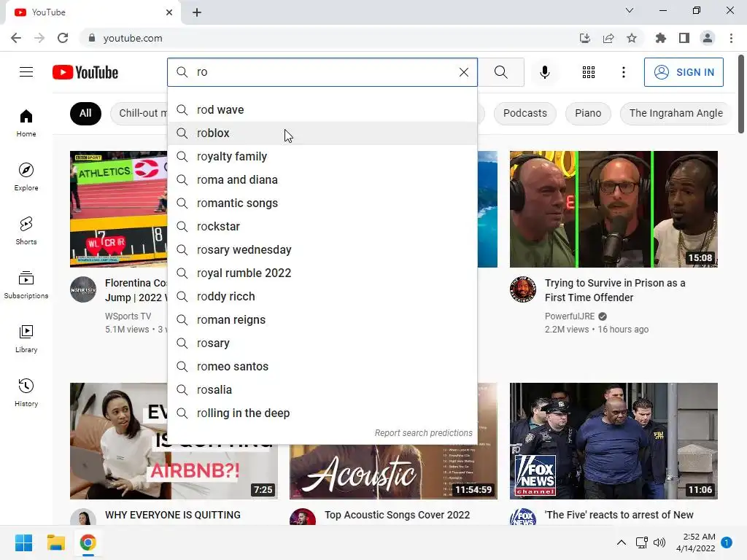Open 'WHY EVERYONE IS QUITTING' video title
This screenshot has width=747, height=560.
173,515
